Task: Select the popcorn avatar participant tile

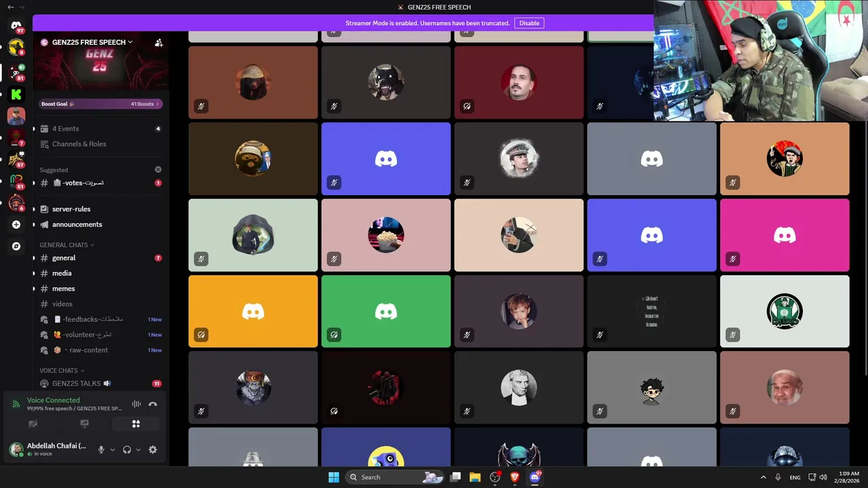Action: coord(386,235)
